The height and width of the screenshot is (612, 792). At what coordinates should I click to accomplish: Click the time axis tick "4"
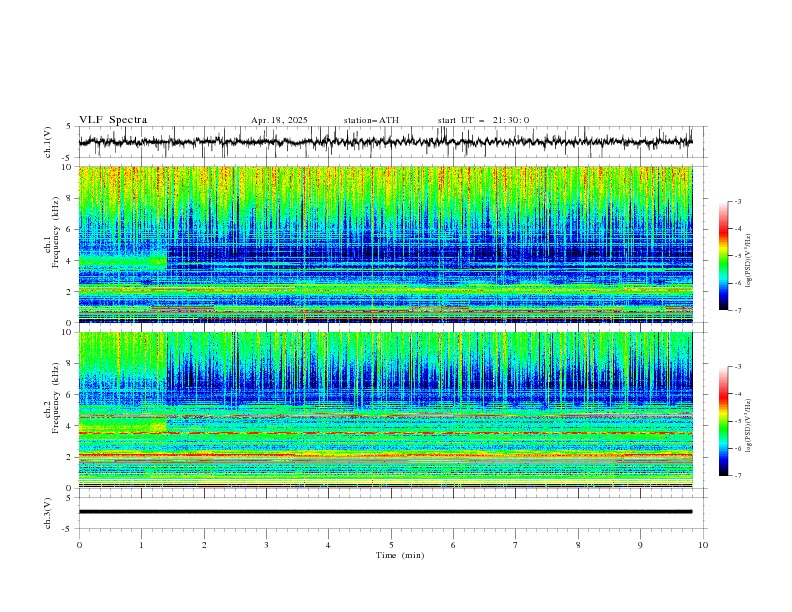pos(328,545)
